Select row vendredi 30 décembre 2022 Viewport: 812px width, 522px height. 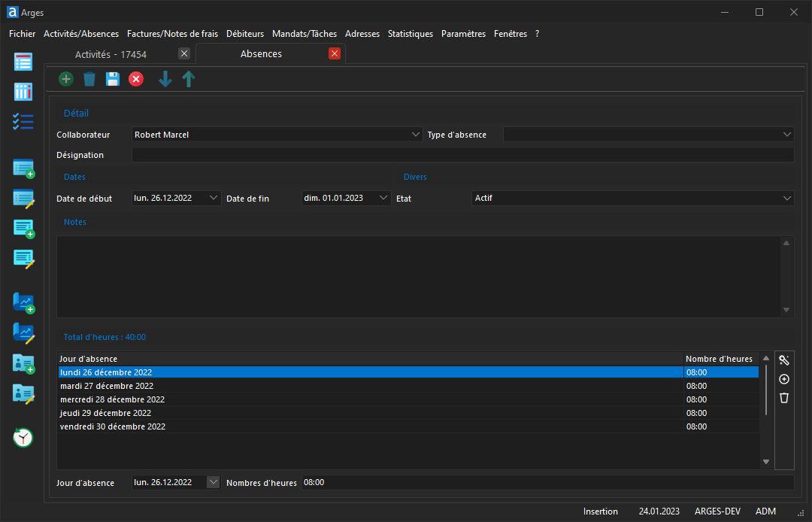coord(408,426)
